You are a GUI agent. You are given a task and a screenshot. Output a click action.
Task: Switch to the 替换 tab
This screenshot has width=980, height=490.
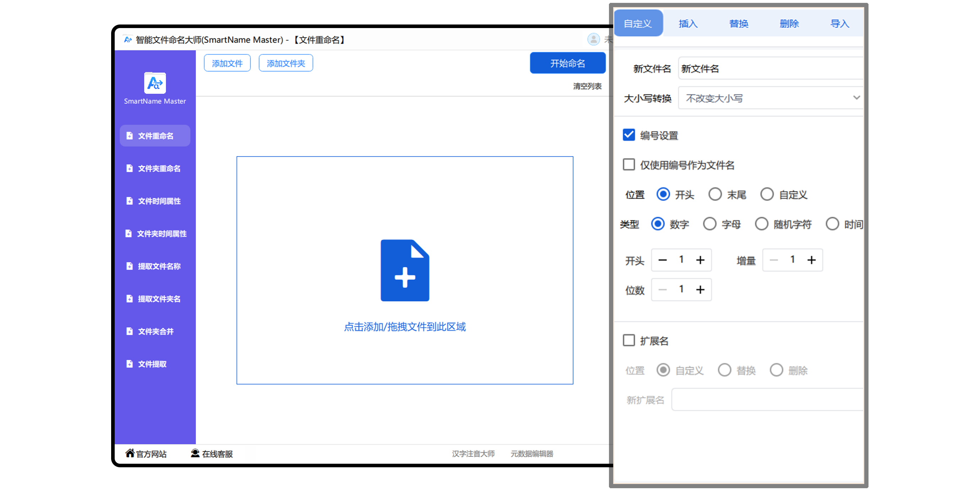point(739,23)
